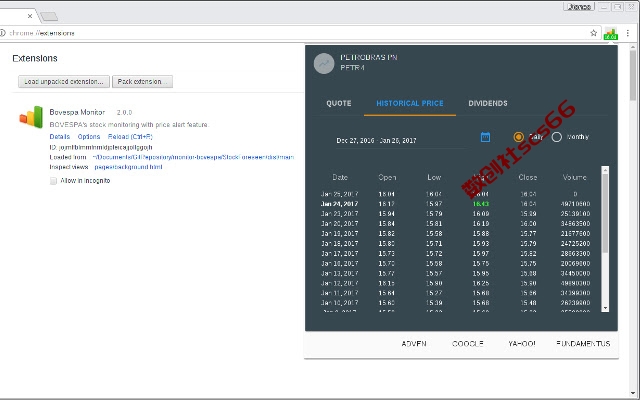This screenshot has width=640, height=400.
Task: Click Load unpacked extension button
Action: point(64,82)
